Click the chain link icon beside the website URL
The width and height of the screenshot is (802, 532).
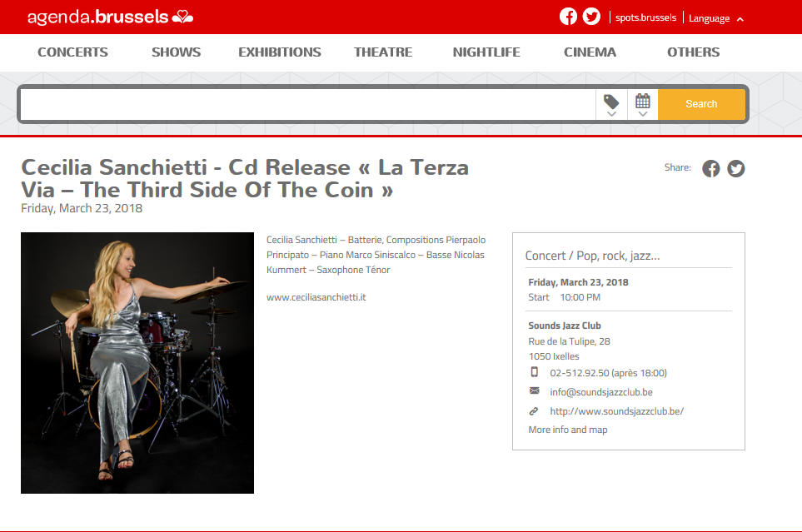(534, 410)
